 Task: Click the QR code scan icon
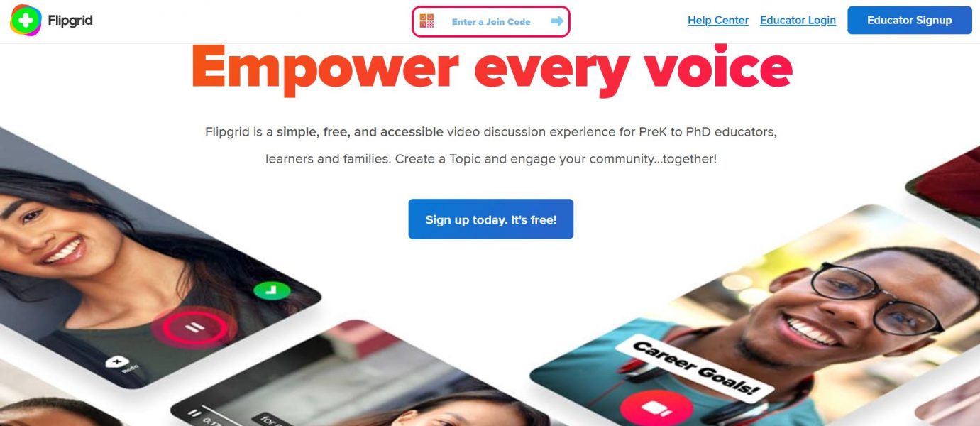426,21
